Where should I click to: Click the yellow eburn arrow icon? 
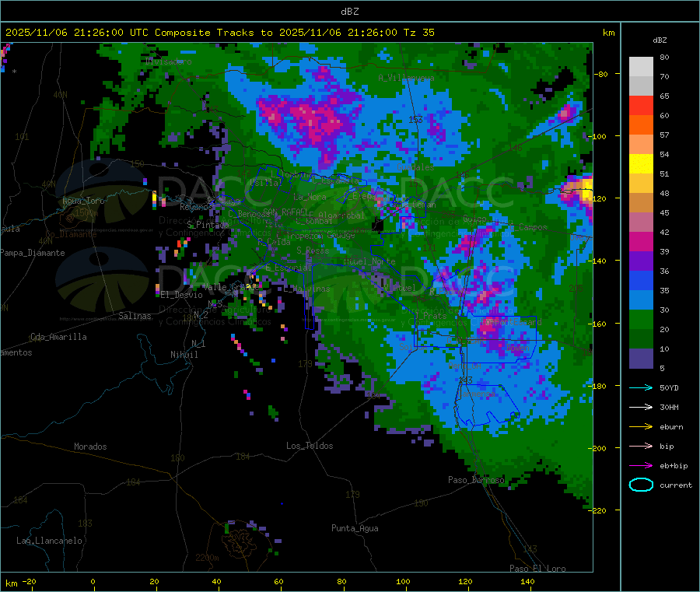[641, 427]
